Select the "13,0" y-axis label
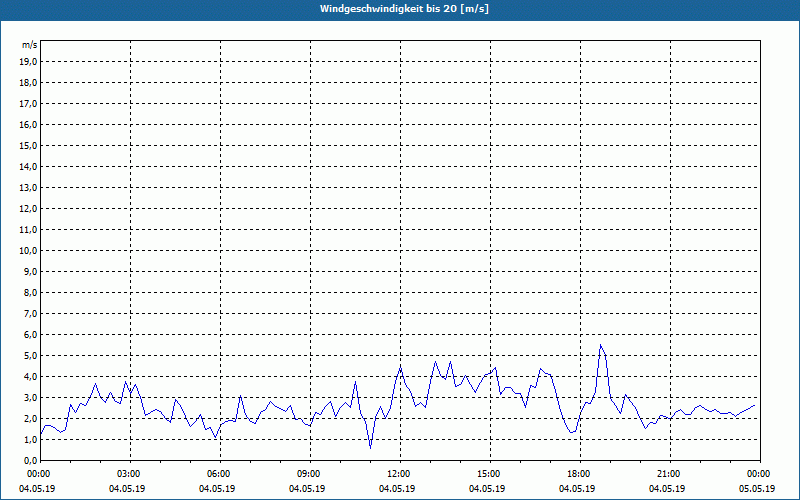Image resolution: width=800 pixels, height=500 pixels. (x=28, y=188)
